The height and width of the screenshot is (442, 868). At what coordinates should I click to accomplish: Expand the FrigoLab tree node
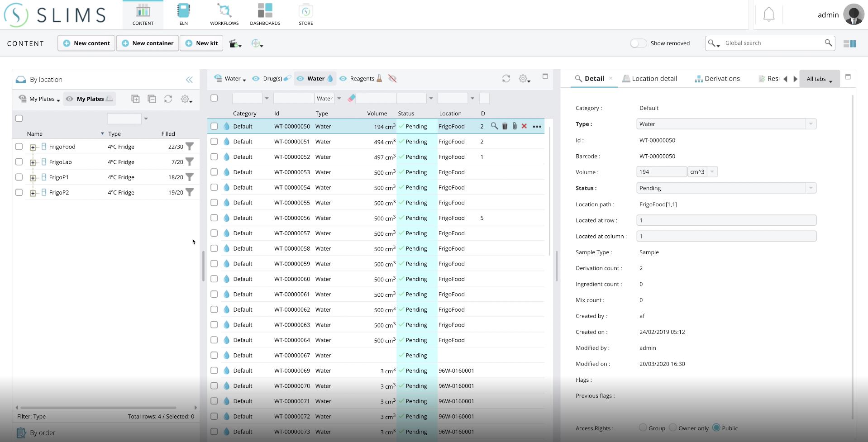click(x=33, y=162)
